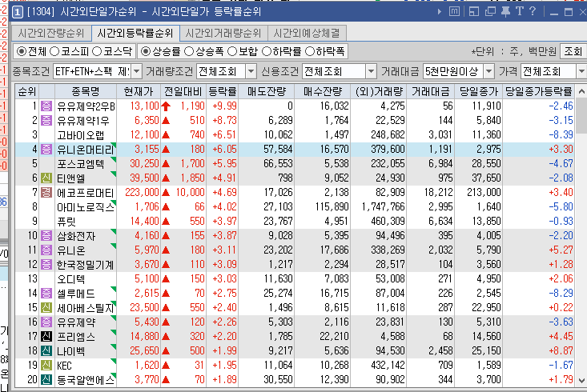Select the 코스닥 radio button
The height and width of the screenshot is (392, 587).
pyautogui.click(x=97, y=51)
